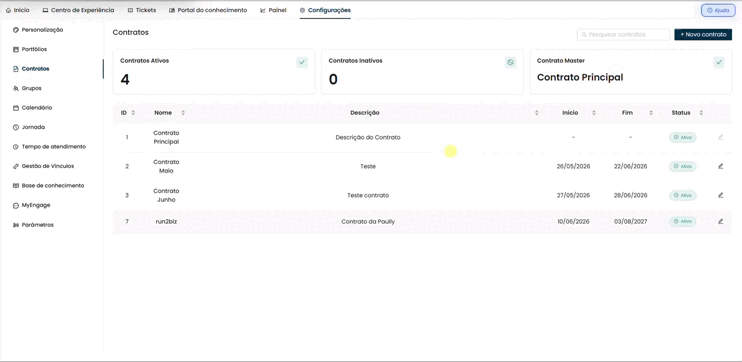Click the Contratos Inativos blocked icon
742x362 pixels.
pos(510,62)
